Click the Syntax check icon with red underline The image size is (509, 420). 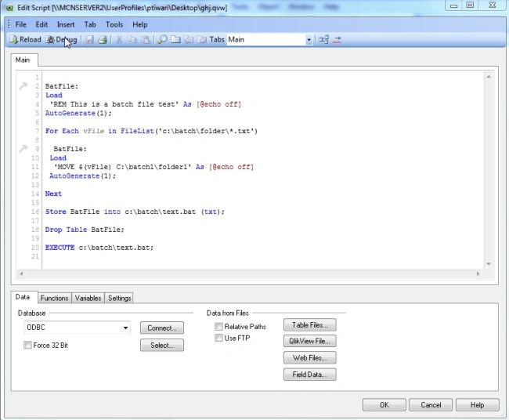click(337, 40)
